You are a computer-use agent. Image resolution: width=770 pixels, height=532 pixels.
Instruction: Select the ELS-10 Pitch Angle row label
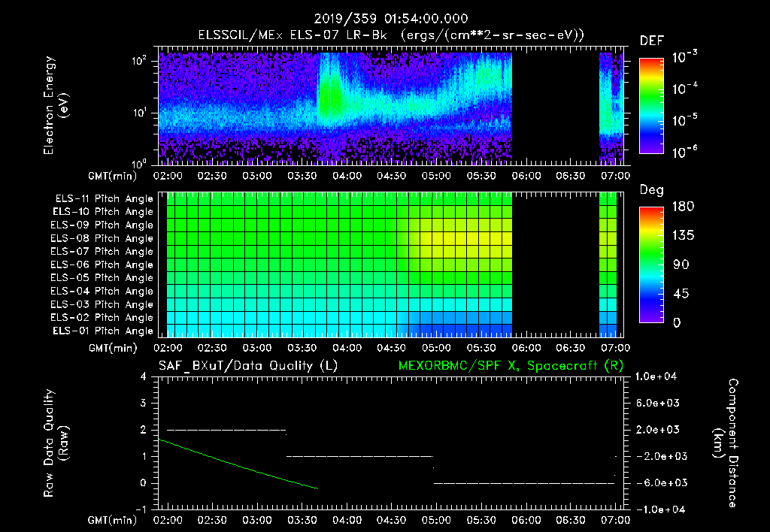coord(103,212)
